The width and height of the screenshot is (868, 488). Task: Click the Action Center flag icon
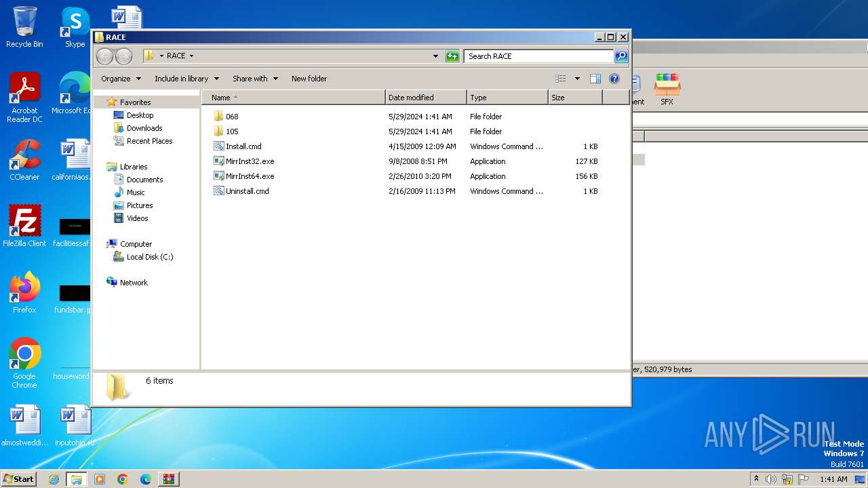point(803,479)
